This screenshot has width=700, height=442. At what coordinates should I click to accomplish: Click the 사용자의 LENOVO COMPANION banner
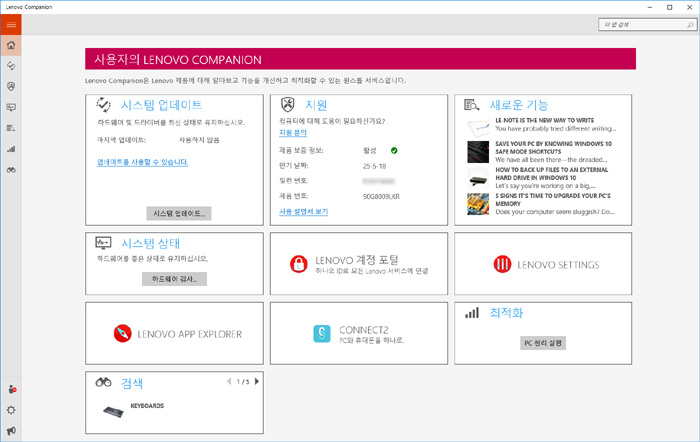(360, 59)
